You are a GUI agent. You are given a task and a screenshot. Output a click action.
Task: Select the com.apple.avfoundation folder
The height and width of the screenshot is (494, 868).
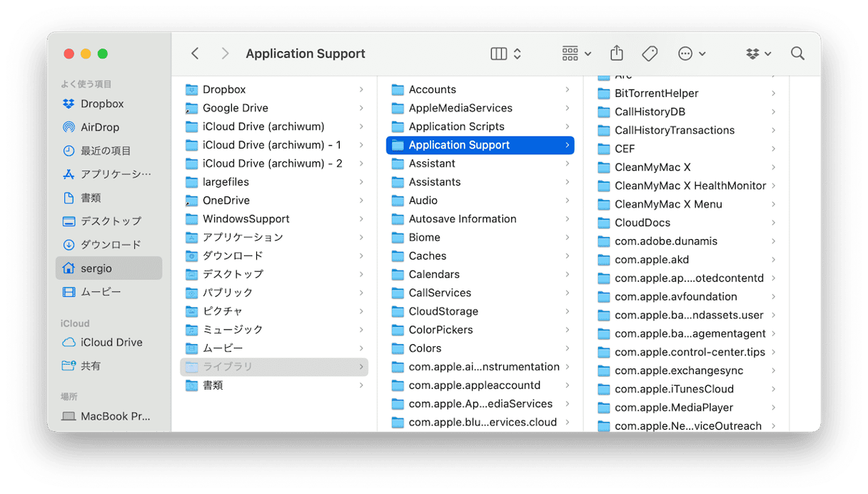[x=687, y=297]
